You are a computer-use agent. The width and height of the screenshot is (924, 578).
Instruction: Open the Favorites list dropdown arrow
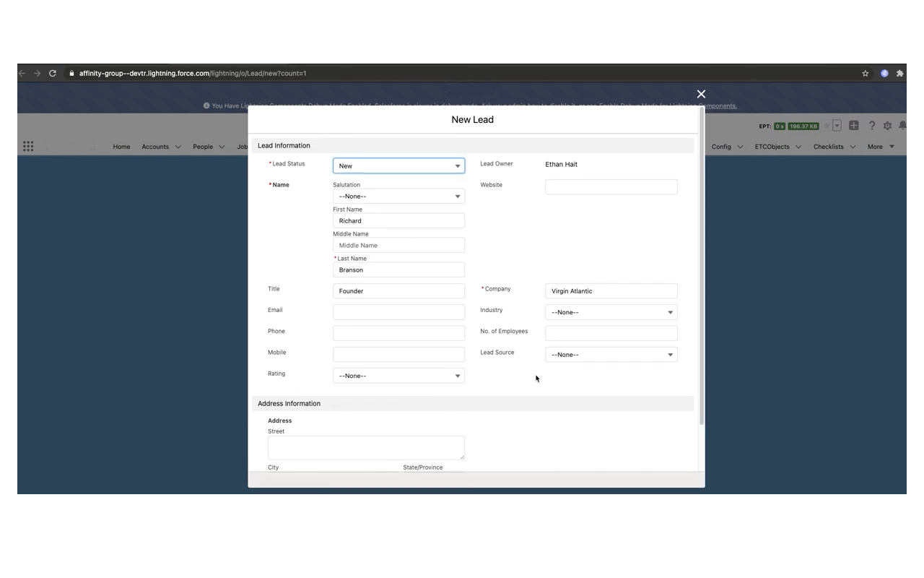tap(837, 126)
